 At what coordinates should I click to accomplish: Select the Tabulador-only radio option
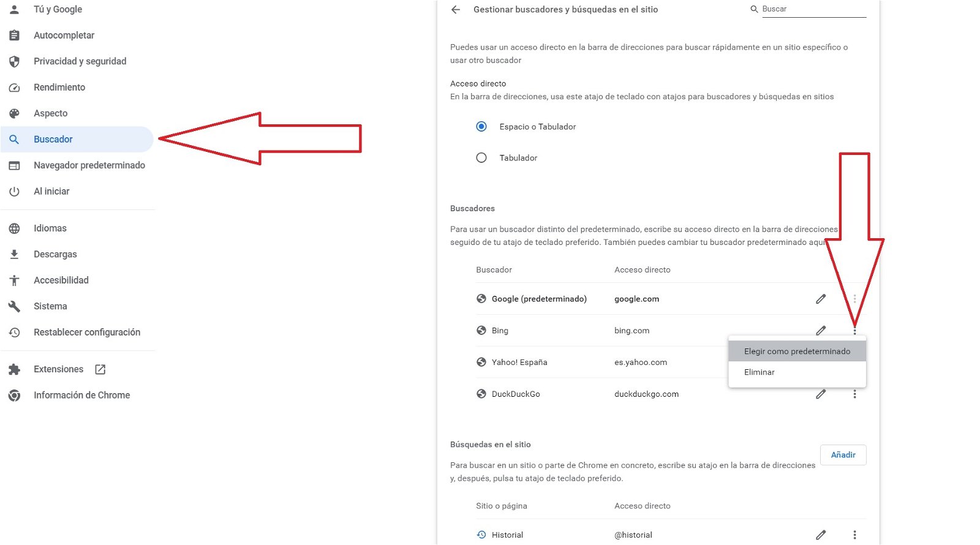[x=481, y=157]
